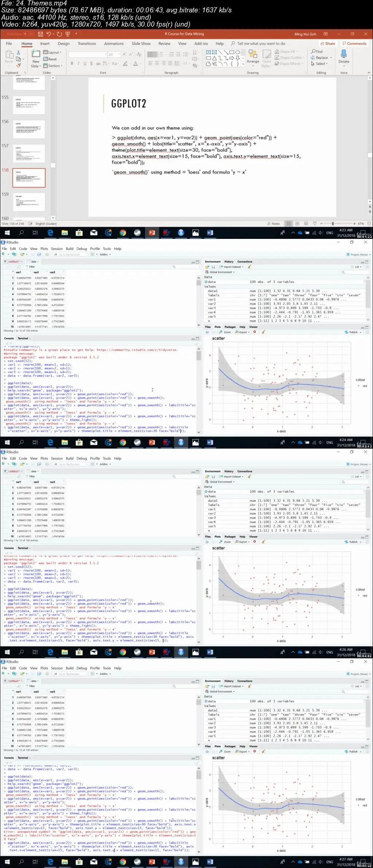This screenshot has height=868, width=373.
Task: Open the Section dropdown in PowerPoint Slides group
Action: [x=53, y=66]
